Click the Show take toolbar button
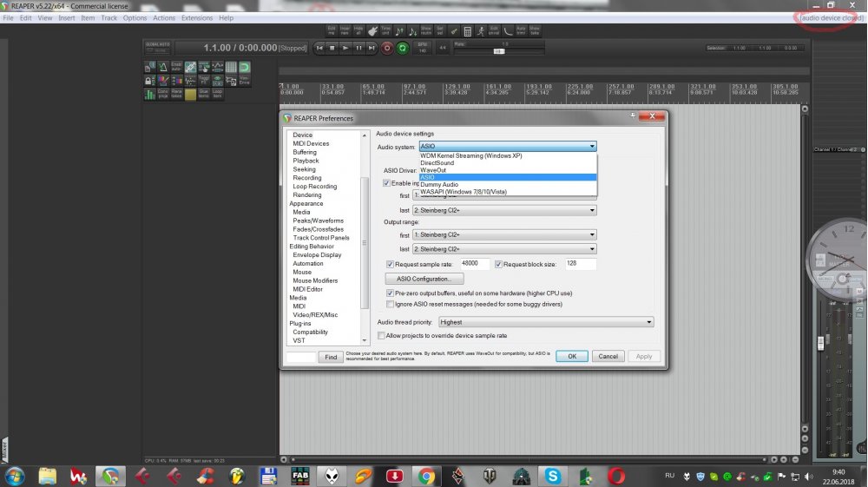The width and height of the screenshot is (868, 487). coord(535,31)
